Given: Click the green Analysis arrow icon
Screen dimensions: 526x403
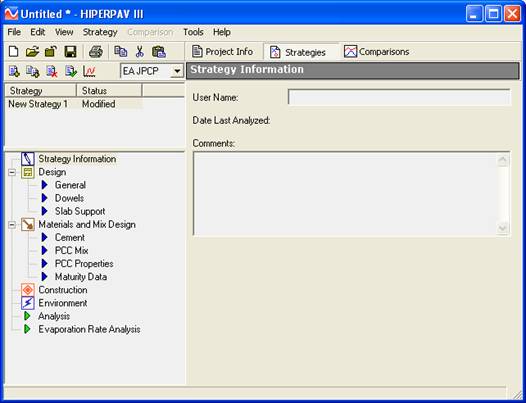Looking at the screenshot, I should pos(27,316).
